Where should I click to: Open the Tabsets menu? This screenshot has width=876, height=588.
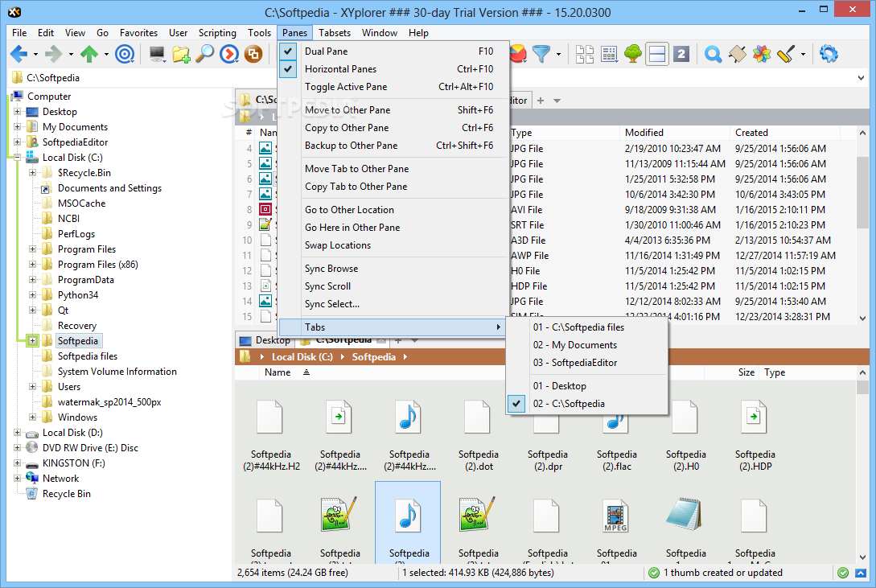coord(335,33)
